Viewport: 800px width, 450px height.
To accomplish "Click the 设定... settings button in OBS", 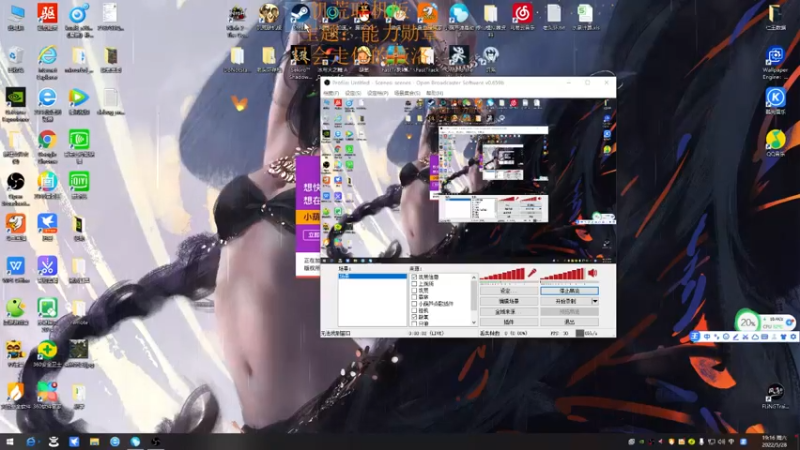I will tap(509, 290).
